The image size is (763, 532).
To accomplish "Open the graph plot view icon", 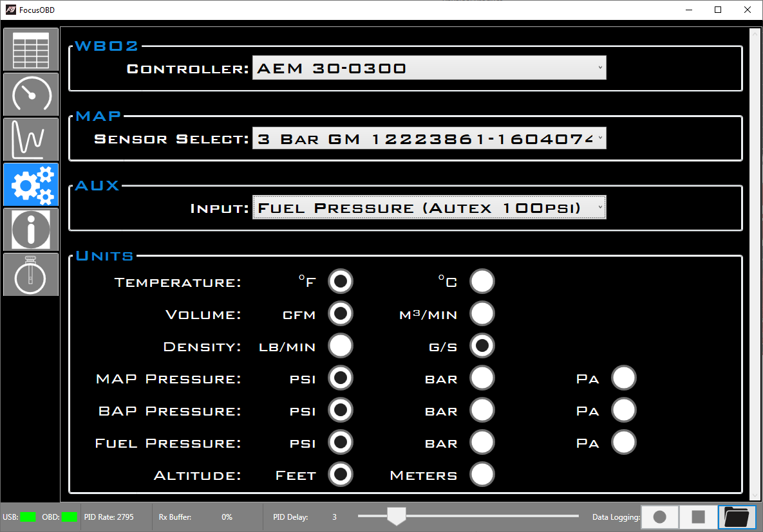I will tap(31, 140).
